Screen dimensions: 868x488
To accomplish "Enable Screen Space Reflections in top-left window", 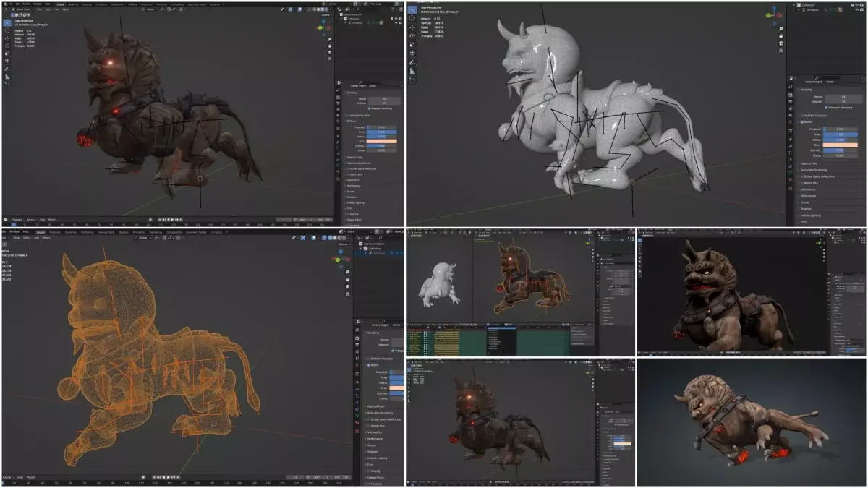I will (x=348, y=168).
